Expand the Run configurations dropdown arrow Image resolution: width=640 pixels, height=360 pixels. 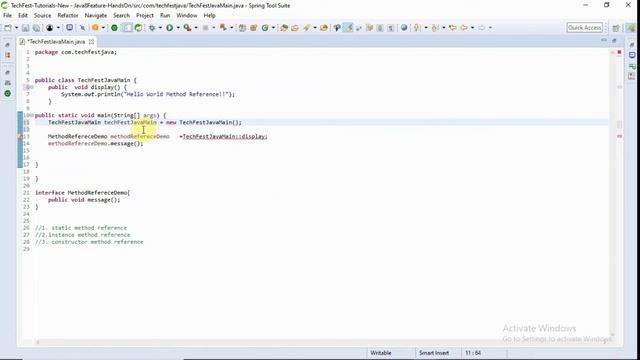click(178, 28)
